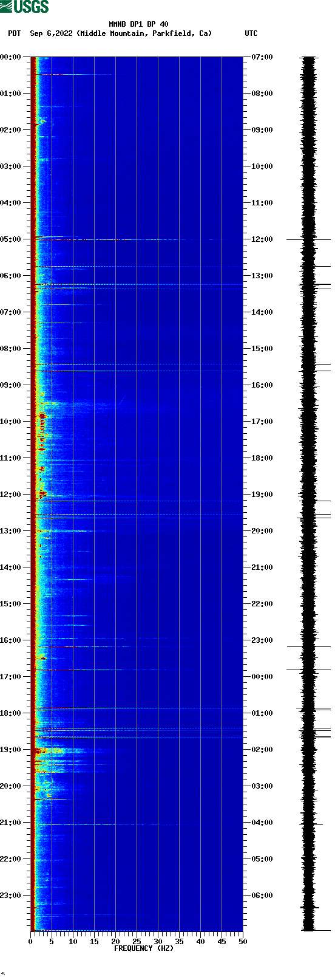Viewport: 335px width, 980px height.
Task: Click the 16:00 PDT time label on the left axis
Action: pos(10,640)
